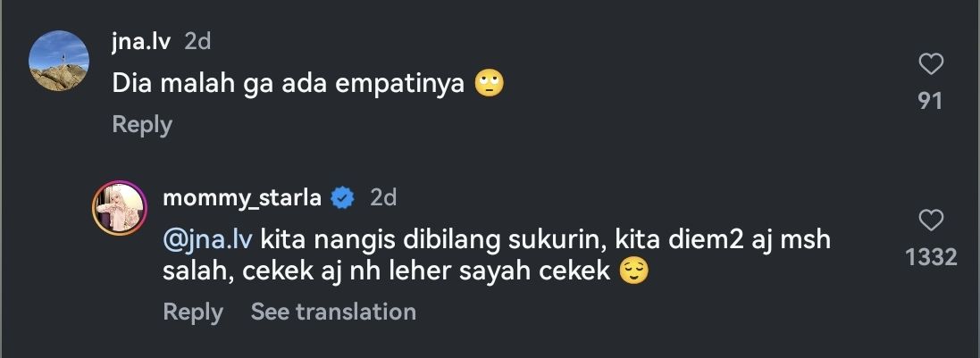Reply to jna.lv's comment

point(142,124)
